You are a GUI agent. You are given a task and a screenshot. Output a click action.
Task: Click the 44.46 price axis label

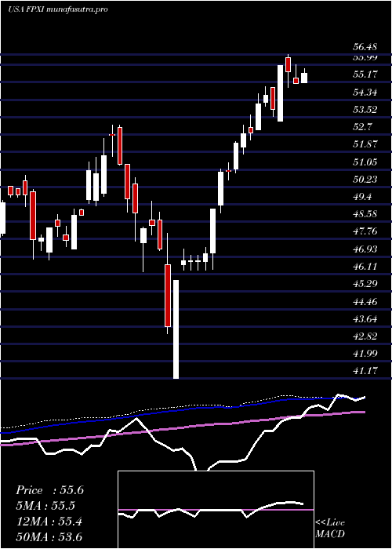coord(365,301)
